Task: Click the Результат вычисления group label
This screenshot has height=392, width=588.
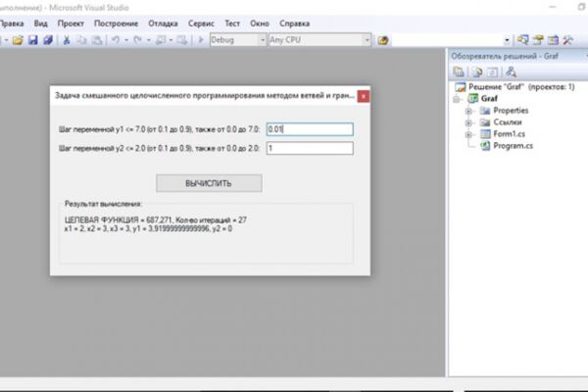Action: pos(103,204)
